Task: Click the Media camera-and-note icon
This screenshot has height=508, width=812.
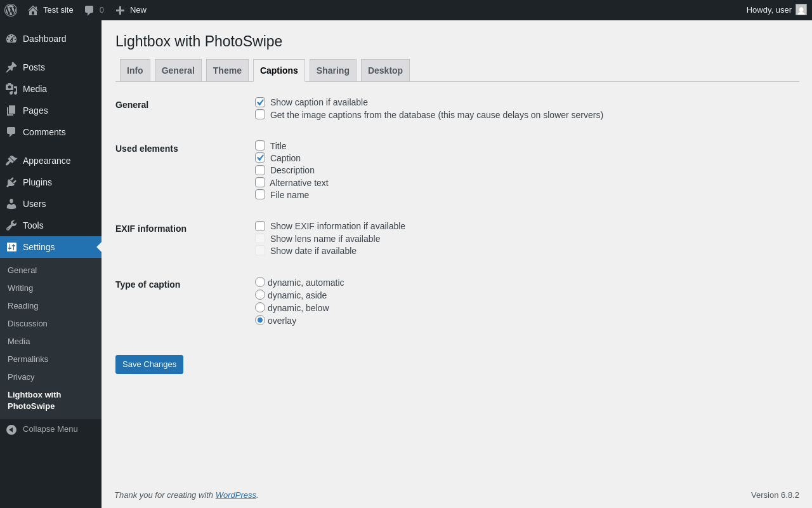Action: [x=11, y=89]
